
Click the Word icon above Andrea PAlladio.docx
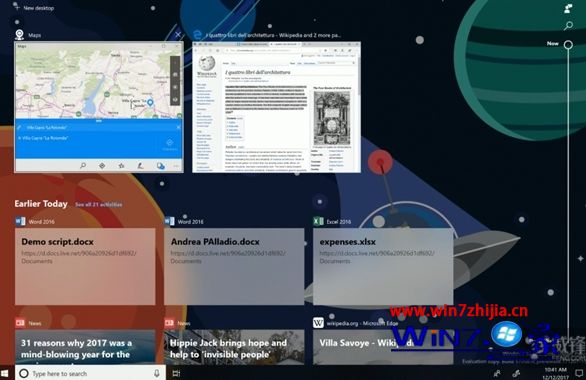(169, 221)
